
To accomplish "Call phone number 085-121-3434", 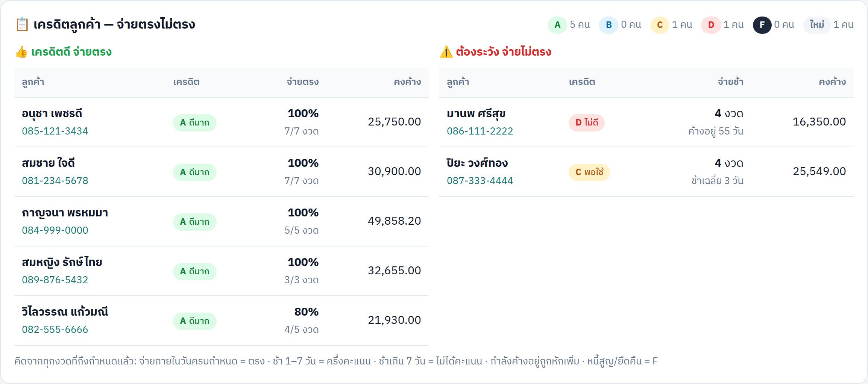I will coord(55,131).
